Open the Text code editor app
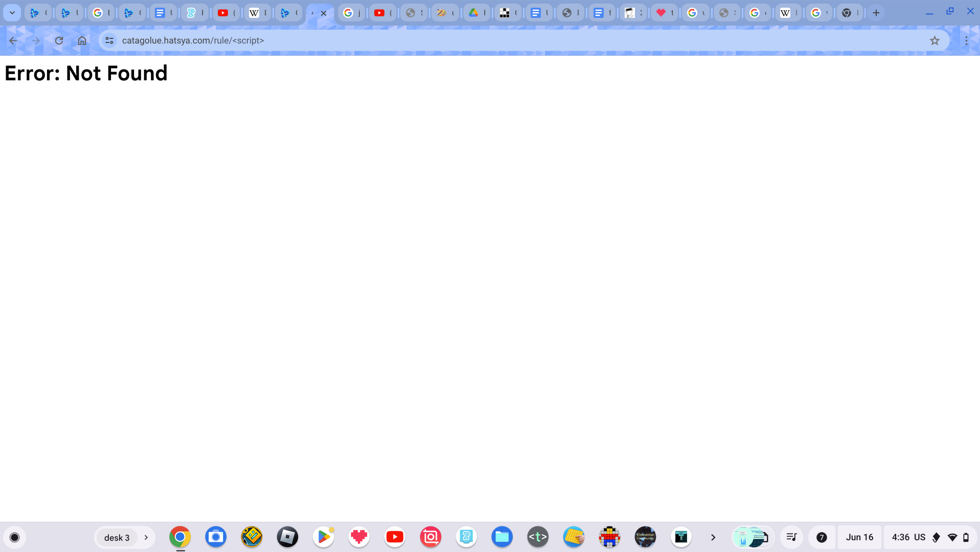Image resolution: width=980 pixels, height=552 pixels. coord(538,537)
